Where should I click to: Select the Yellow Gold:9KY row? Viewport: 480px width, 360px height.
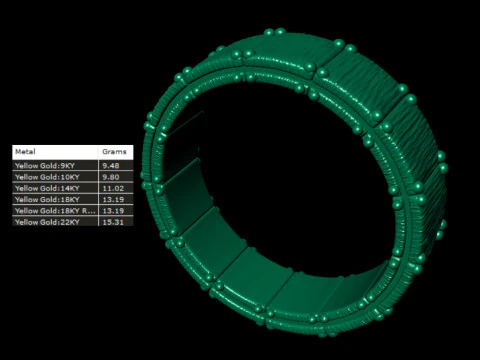73,166
